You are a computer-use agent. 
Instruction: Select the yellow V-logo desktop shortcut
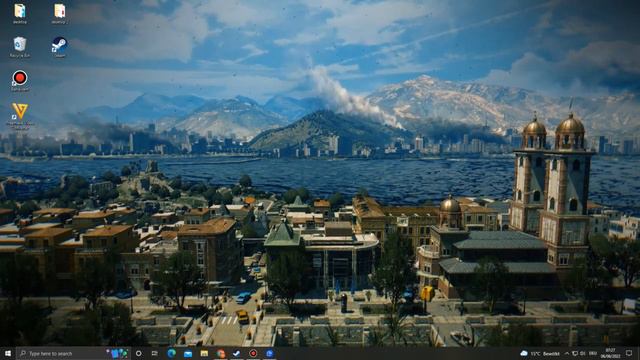coord(20,116)
